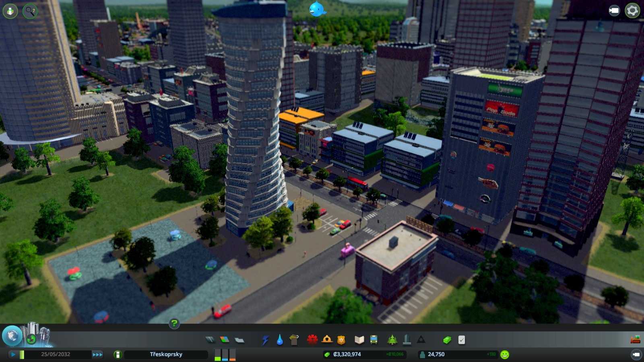Expand the City Policies panel
This screenshot has width=644, height=362.
462,340
